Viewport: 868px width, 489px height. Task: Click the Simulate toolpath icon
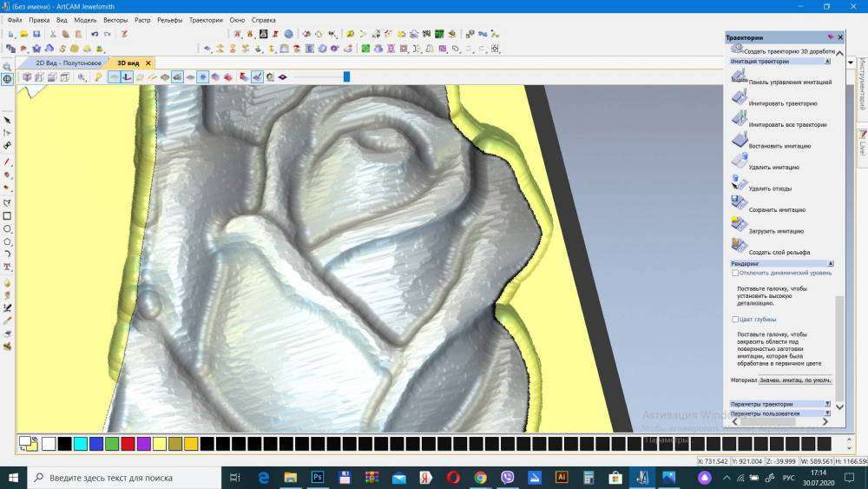coord(740,97)
